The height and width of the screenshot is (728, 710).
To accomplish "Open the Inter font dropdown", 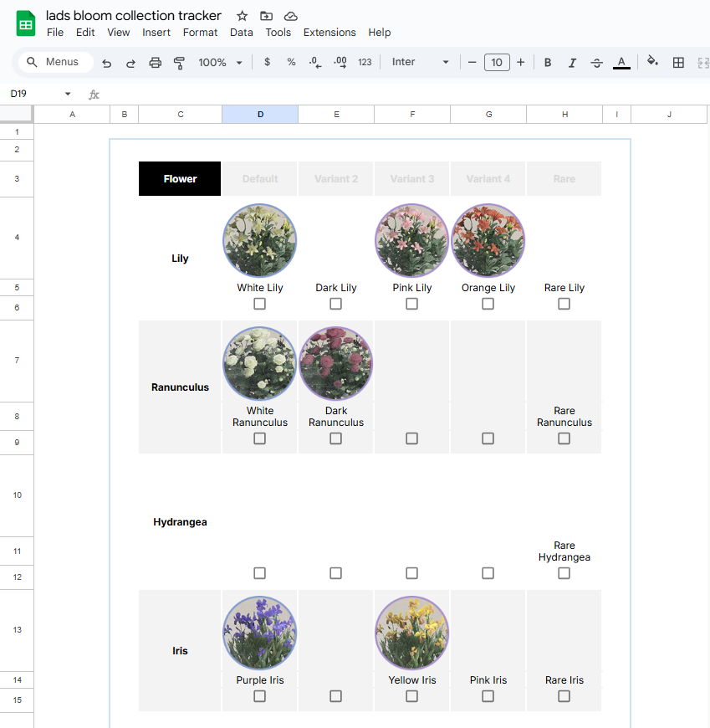I will [x=420, y=62].
